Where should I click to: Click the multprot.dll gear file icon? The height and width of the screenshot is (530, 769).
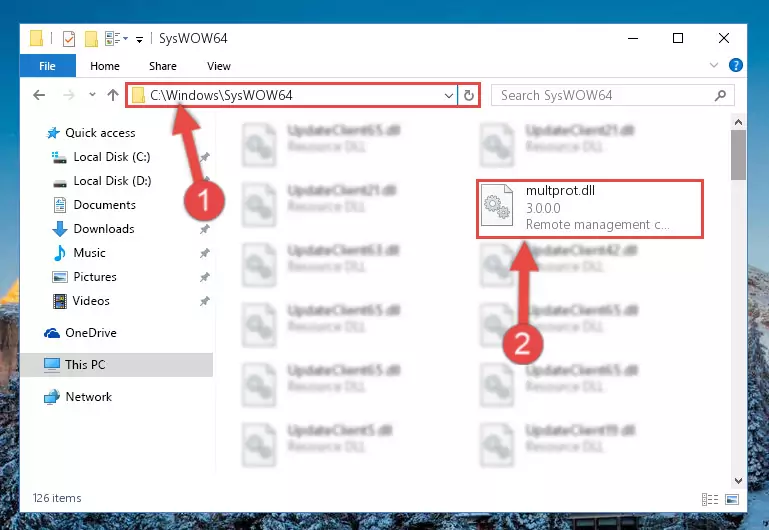(496, 205)
